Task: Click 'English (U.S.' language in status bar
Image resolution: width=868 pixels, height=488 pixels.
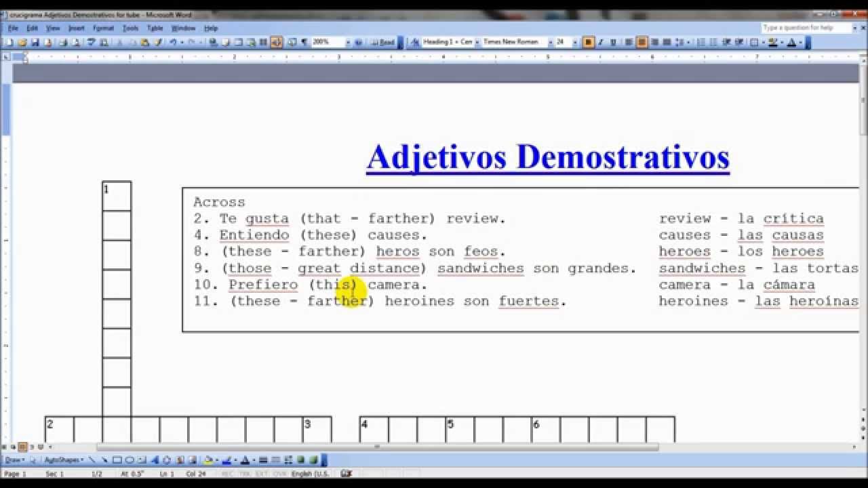Action: click(x=310, y=474)
